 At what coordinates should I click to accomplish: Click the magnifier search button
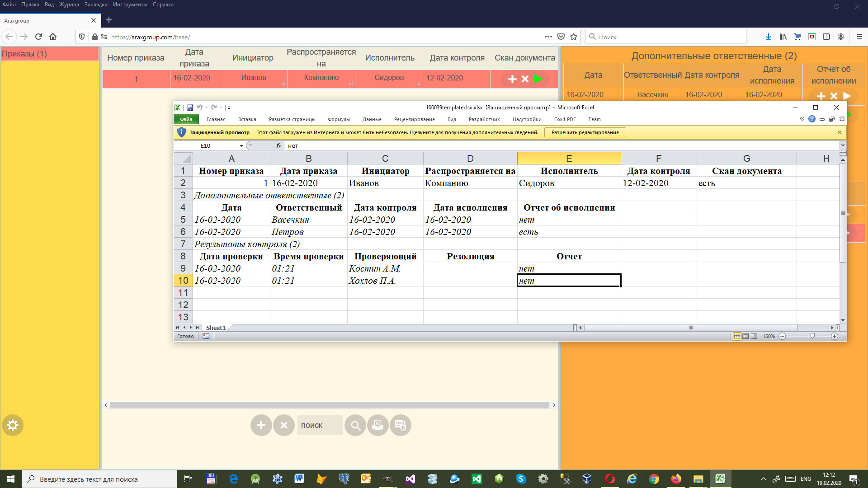(355, 425)
